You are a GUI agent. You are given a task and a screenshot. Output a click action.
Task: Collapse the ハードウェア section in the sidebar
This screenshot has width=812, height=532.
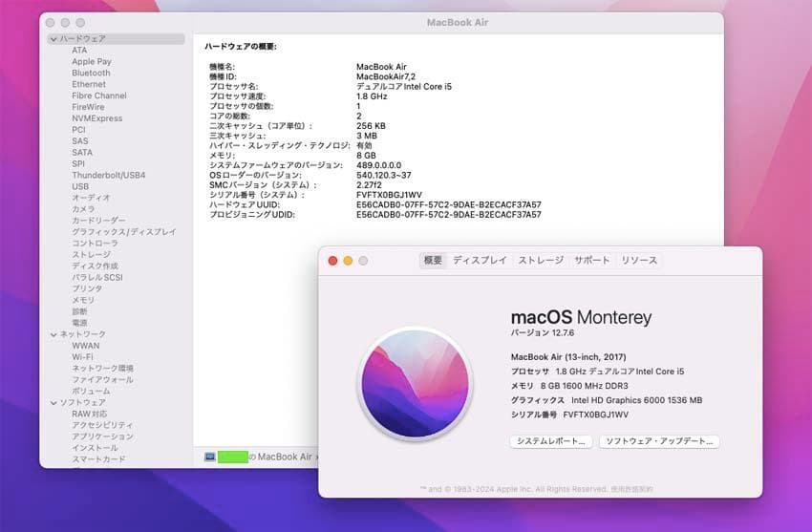tap(53, 39)
